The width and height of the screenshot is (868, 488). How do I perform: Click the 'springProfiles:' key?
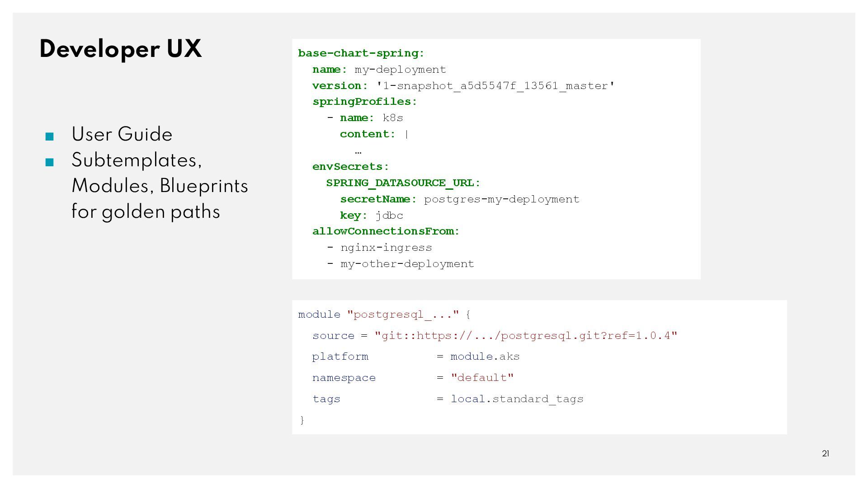[x=364, y=102]
